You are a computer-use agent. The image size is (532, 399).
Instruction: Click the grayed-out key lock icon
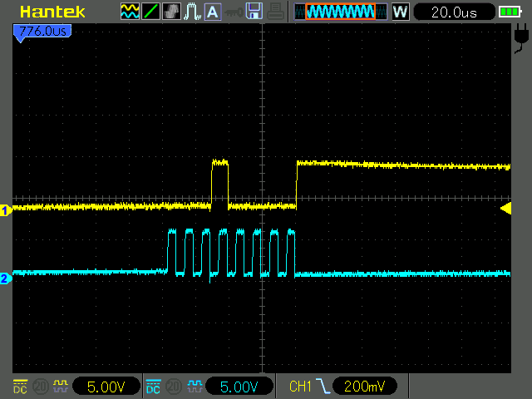[234, 12]
